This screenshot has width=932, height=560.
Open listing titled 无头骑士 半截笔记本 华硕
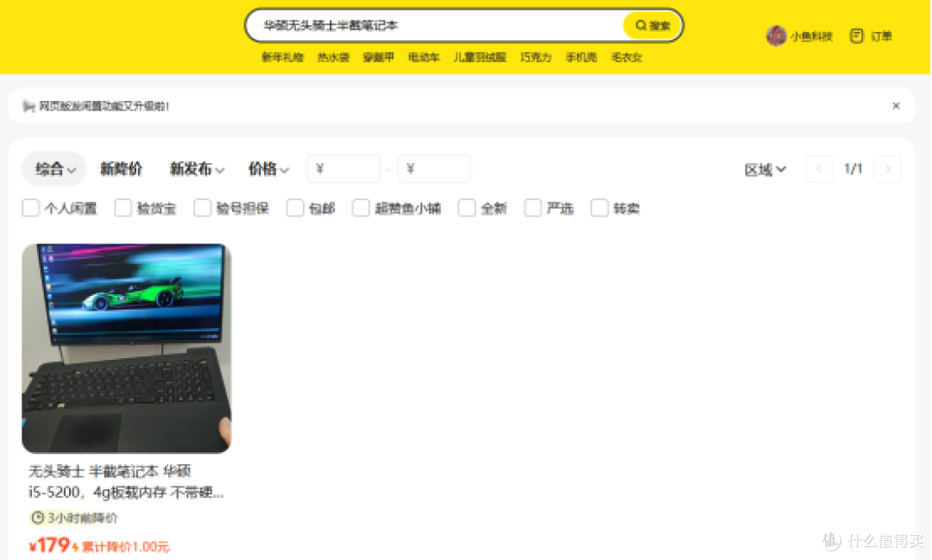click(127, 482)
